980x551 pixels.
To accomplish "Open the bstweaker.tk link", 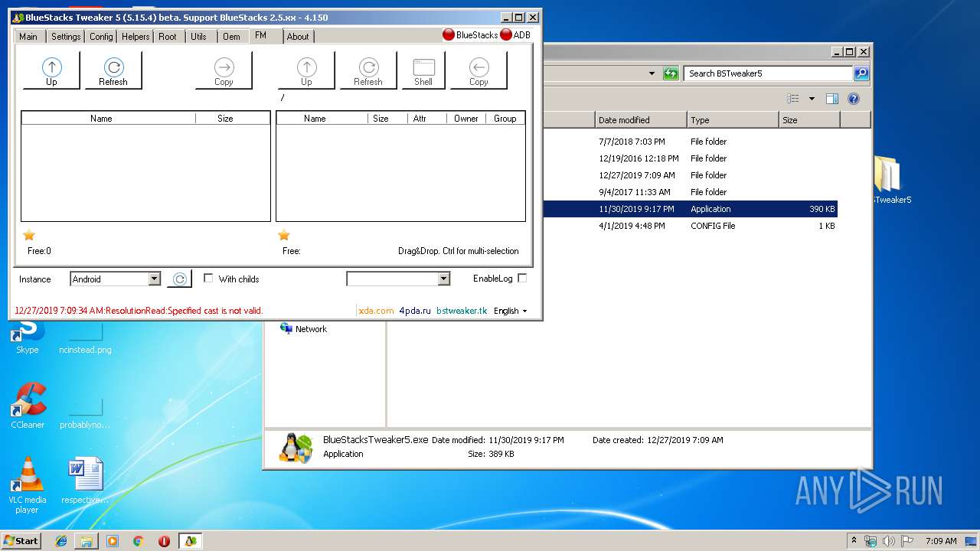I will click(462, 311).
